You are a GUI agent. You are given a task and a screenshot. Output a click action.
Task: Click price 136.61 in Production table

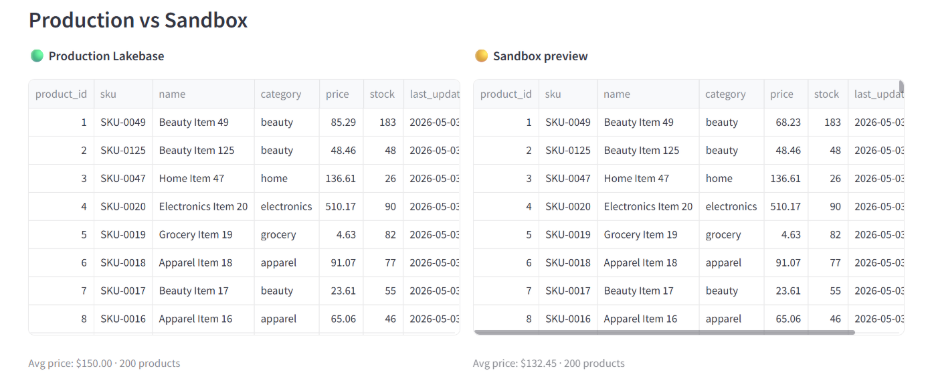[x=341, y=179]
